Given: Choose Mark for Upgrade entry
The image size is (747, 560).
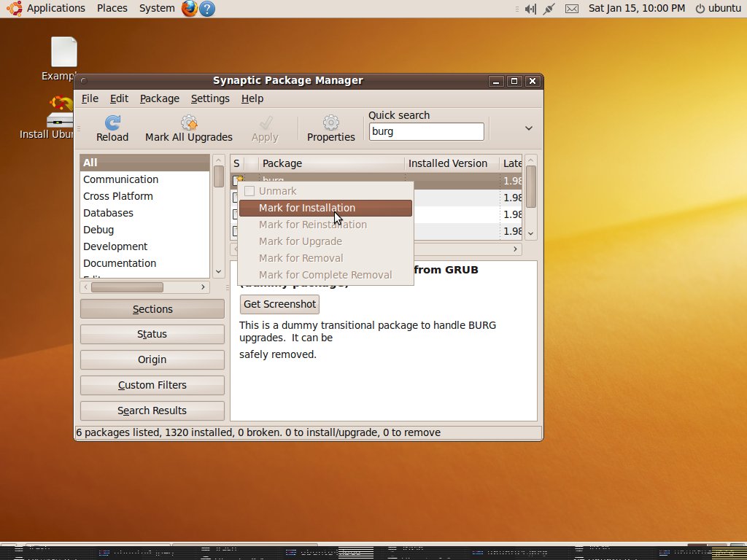Looking at the screenshot, I should click(x=325, y=241).
